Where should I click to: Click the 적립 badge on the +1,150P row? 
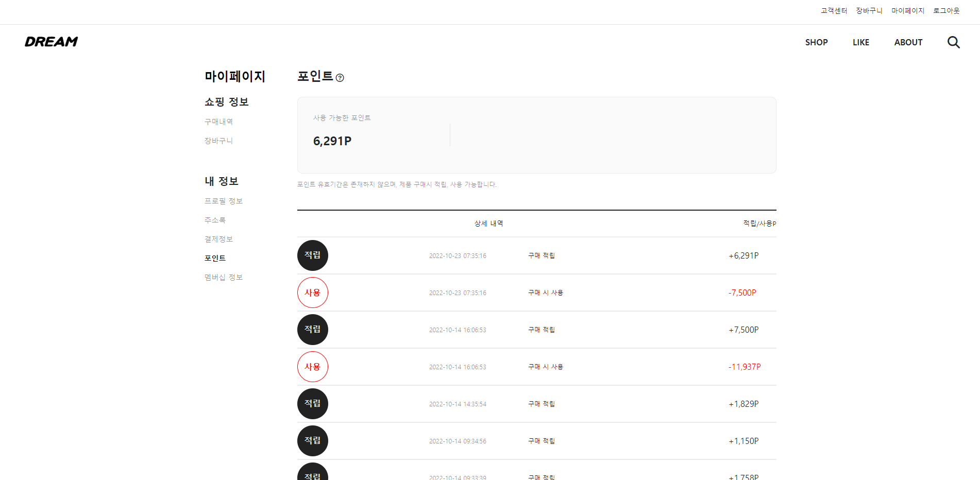pyautogui.click(x=312, y=441)
